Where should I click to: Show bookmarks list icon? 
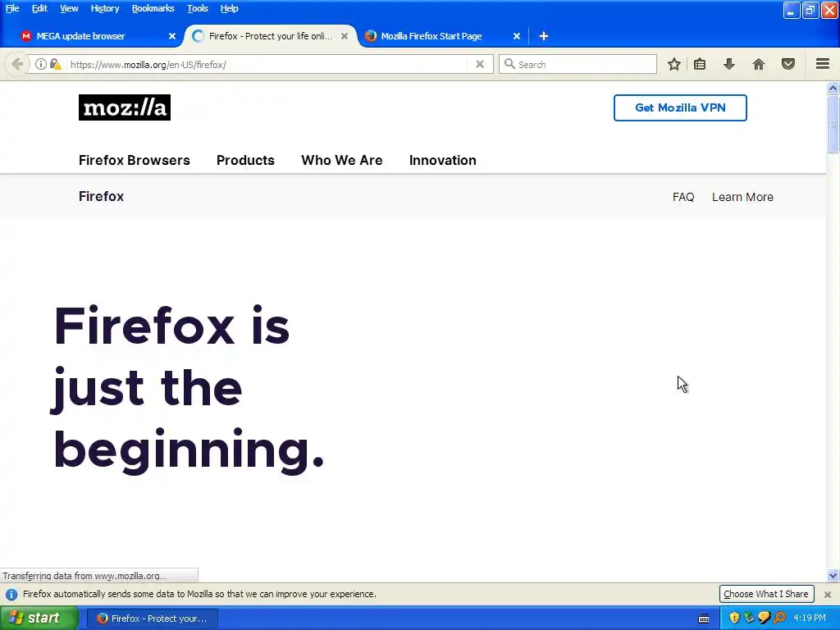700,64
